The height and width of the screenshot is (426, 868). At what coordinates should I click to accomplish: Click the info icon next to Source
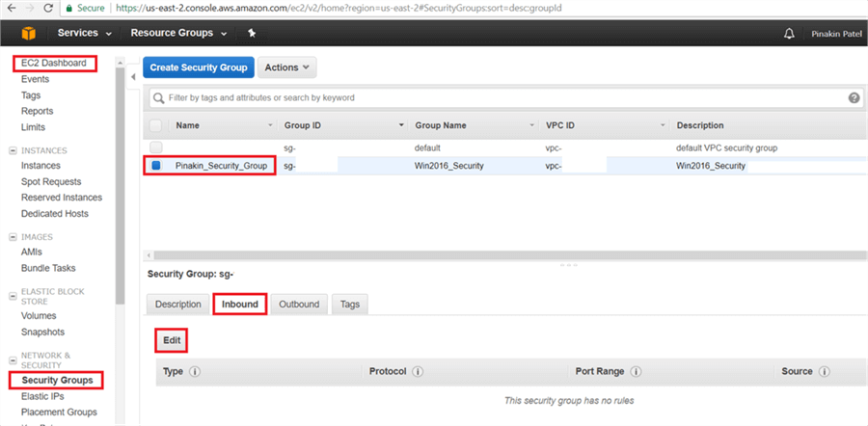click(x=824, y=372)
